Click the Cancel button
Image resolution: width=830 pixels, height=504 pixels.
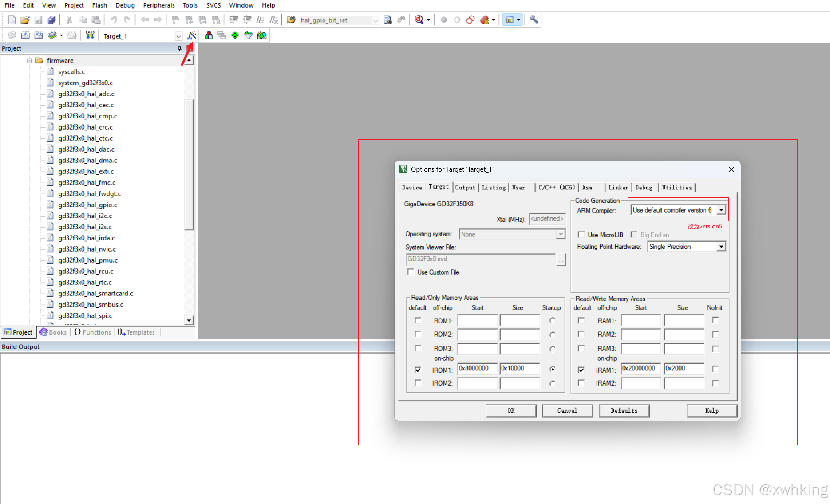point(567,411)
